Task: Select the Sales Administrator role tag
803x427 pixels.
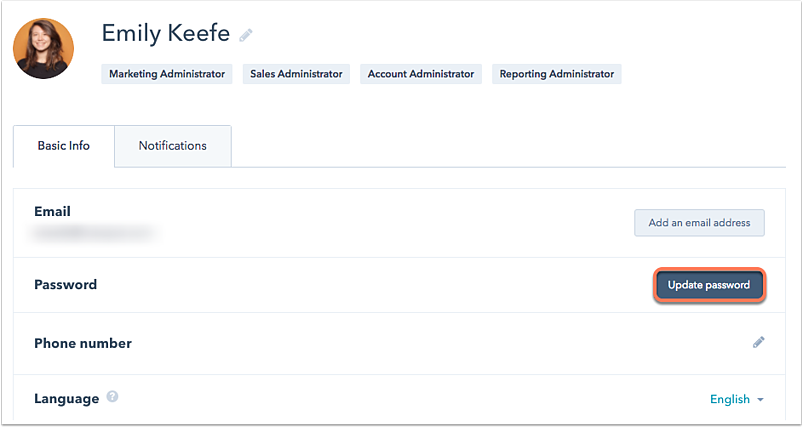Action: [x=296, y=74]
